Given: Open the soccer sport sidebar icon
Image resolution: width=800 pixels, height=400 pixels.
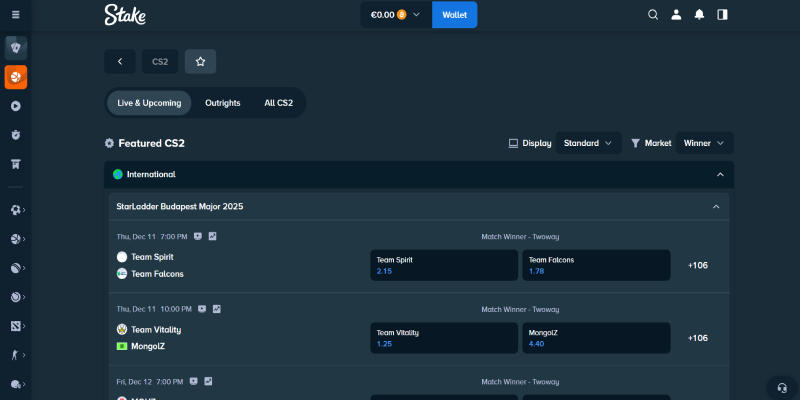Looking at the screenshot, I should coord(15,211).
